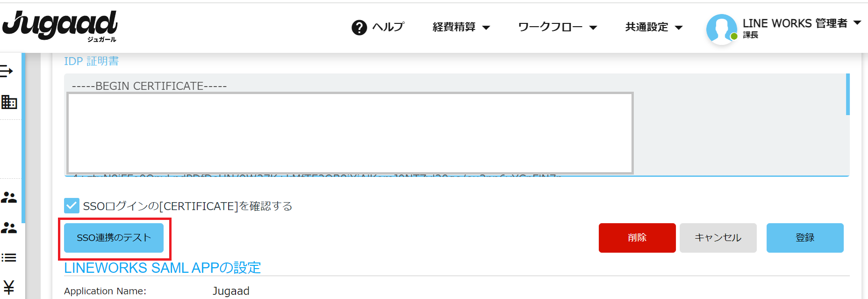Open the LINE WORKS 管理者 account menu

click(x=802, y=23)
